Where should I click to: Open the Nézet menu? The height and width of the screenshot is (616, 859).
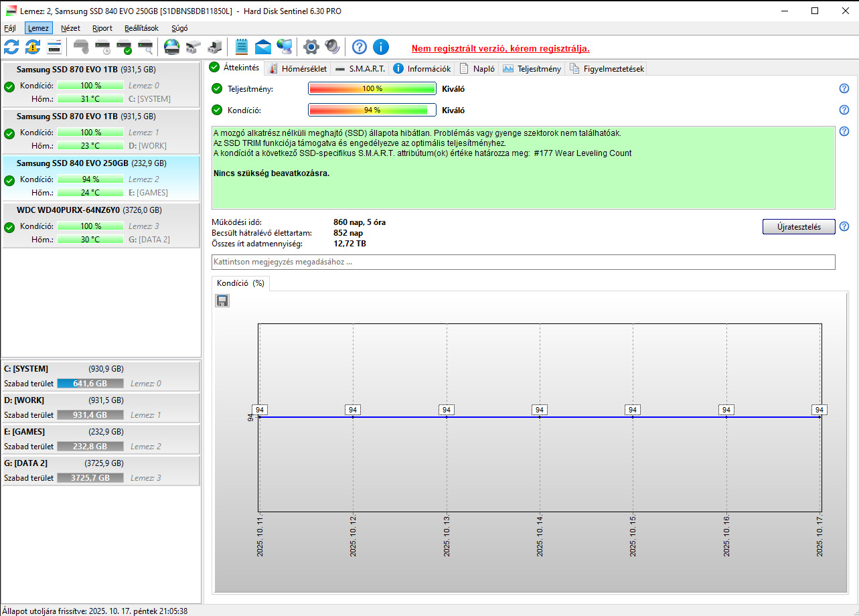(70, 28)
